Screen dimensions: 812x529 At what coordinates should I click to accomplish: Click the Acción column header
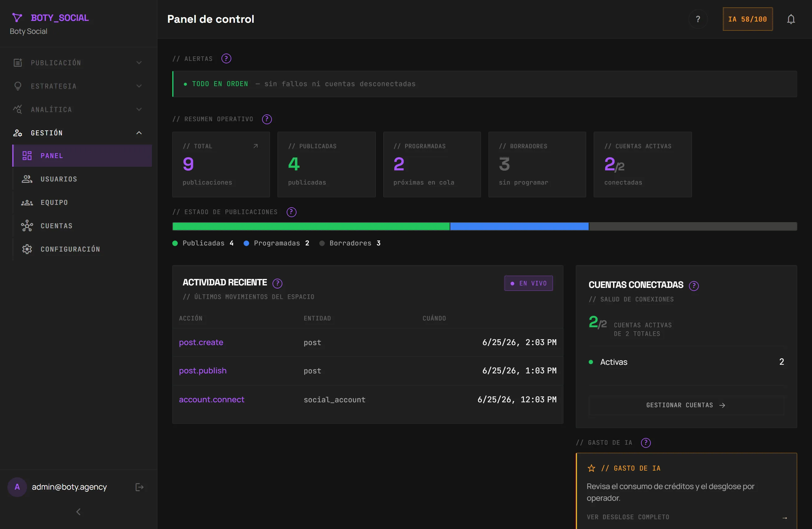pyautogui.click(x=191, y=318)
